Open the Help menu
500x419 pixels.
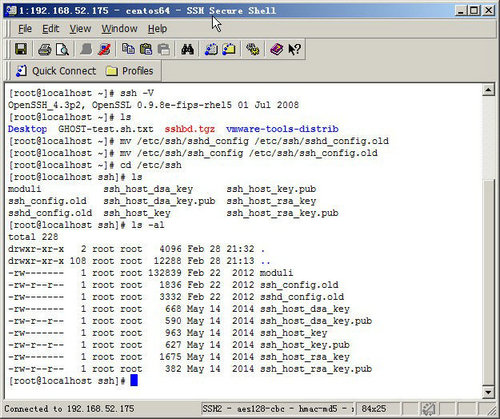[157, 29]
